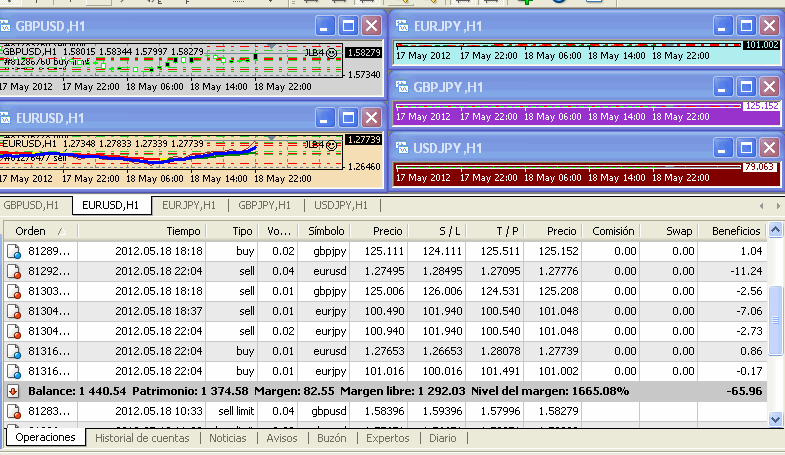Click the GBPUSD,H1 chart window title icon
The image size is (785, 455).
pos(8,25)
